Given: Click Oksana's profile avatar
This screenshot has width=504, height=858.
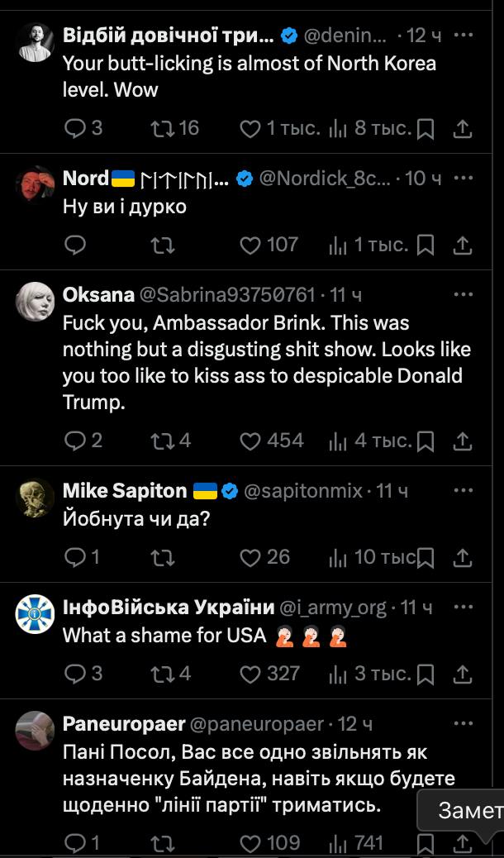Looking at the screenshot, I should click(36, 301).
